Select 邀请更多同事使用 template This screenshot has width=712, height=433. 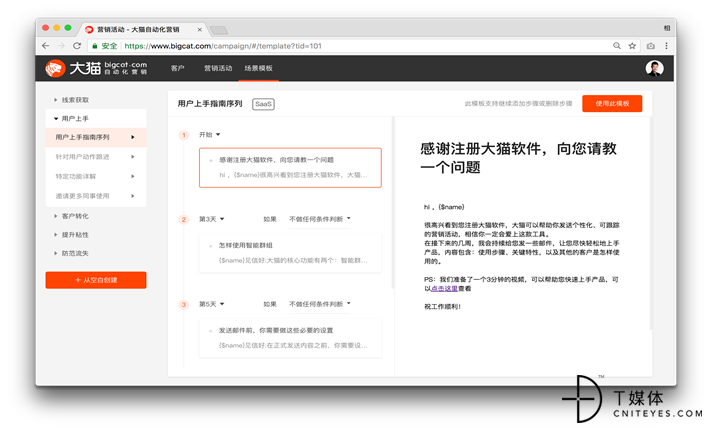[96, 196]
